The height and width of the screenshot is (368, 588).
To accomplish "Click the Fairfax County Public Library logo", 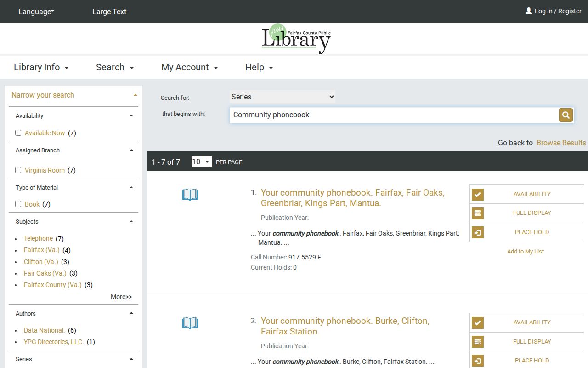I will click(x=296, y=39).
